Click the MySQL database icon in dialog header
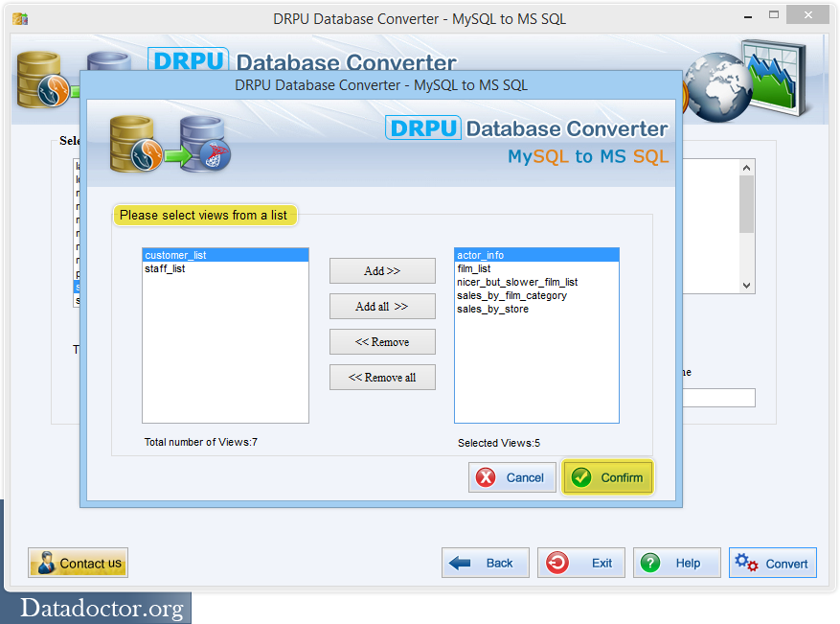 (136, 144)
